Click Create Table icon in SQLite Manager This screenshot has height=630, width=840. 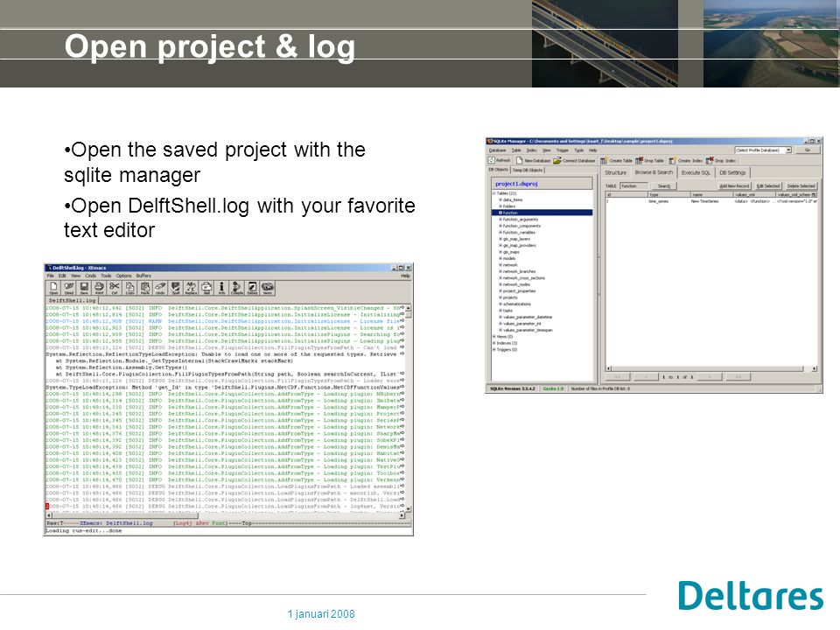coord(604,160)
